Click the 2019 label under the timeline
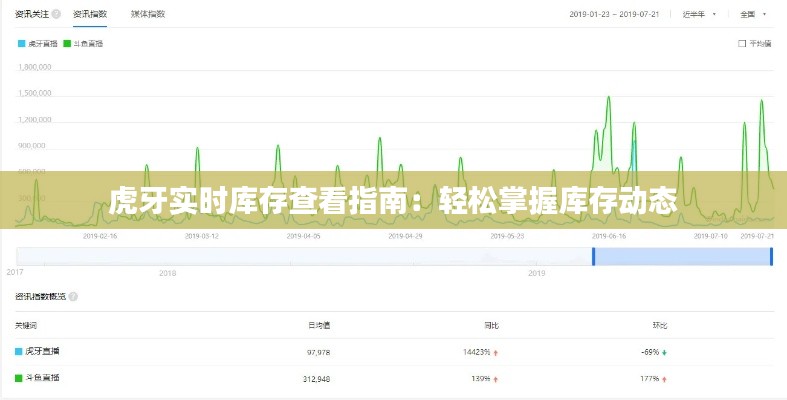Image resolution: width=787 pixels, height=400 pixels. [x=537, y=273]
